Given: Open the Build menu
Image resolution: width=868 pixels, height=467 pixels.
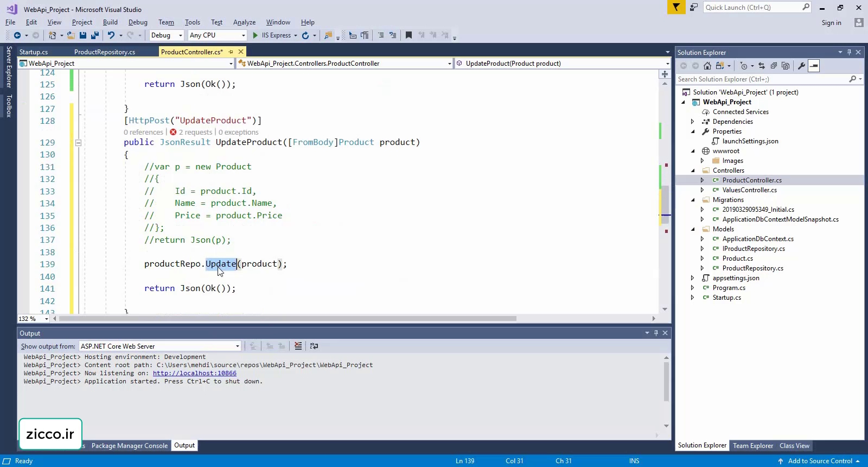Looking at the screenshot, I should point(110,22).
